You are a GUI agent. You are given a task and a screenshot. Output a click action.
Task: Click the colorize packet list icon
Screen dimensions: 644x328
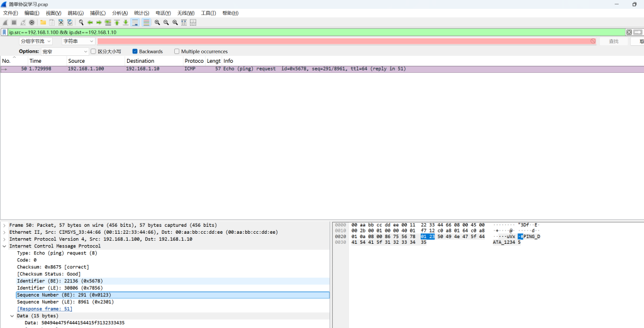pos(146,23)
